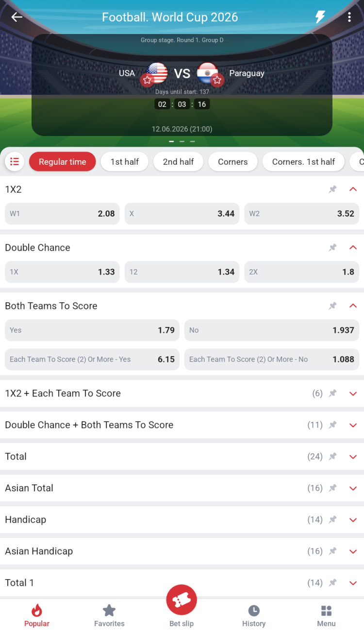Collapse the 1X2 market section

[x=353, y=189]
